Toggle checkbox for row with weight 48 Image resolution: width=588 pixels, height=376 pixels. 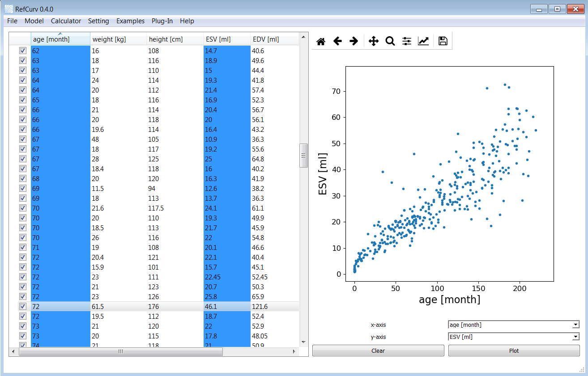tap(23, 139)
